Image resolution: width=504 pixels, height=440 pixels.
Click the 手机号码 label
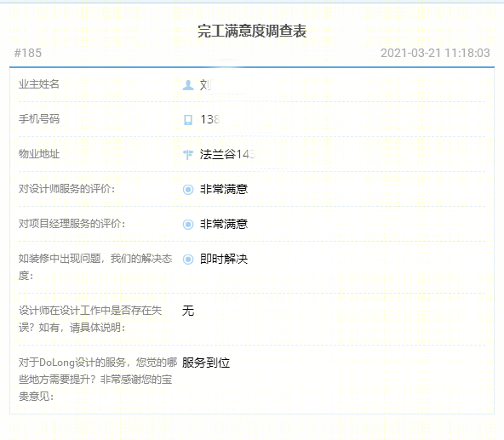pos(39,119)
